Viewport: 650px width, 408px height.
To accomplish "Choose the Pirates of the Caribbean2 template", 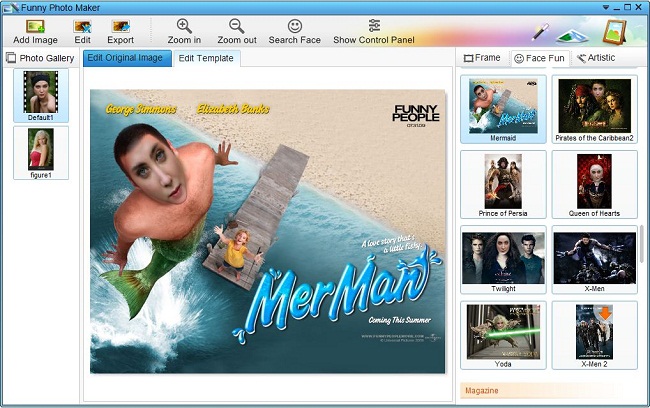I will coord(594,107).
